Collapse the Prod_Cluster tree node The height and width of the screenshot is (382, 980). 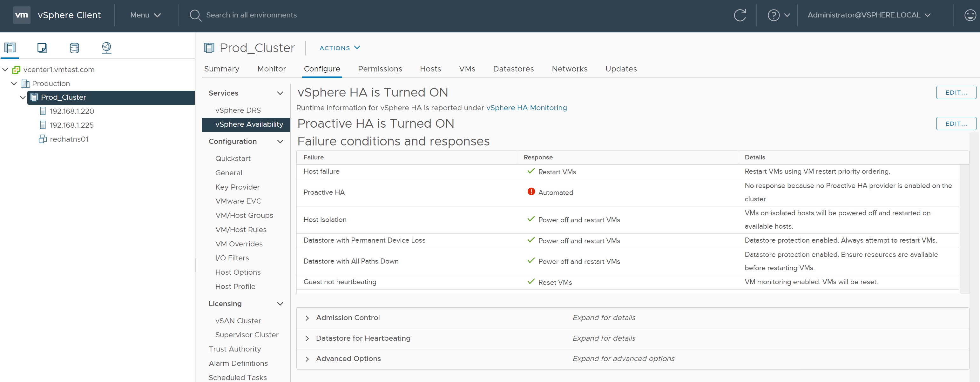23,98
